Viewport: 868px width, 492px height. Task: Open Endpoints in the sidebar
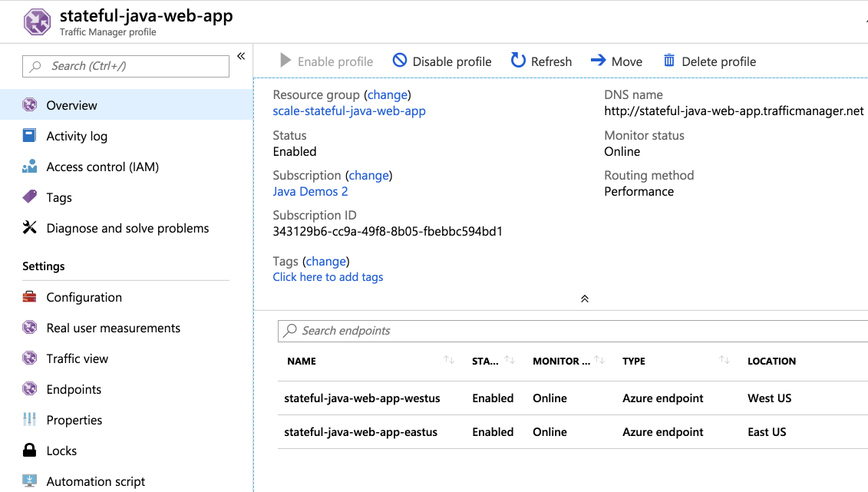74,390
